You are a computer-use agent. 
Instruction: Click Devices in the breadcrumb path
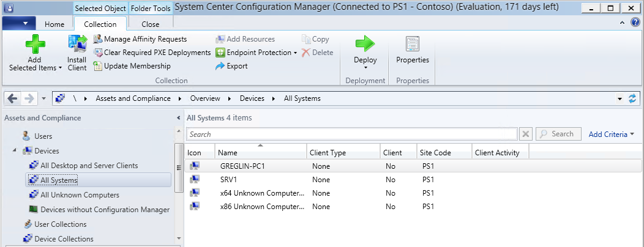pos(252,98)
